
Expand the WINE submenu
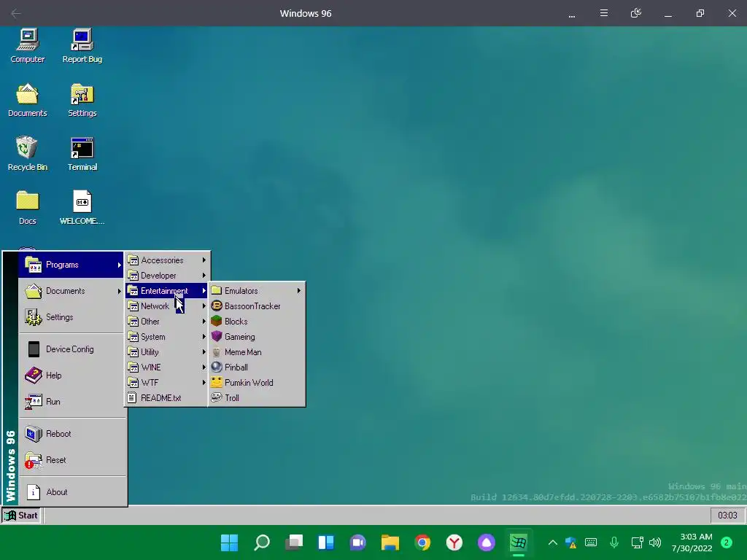(x=166, y=367)
